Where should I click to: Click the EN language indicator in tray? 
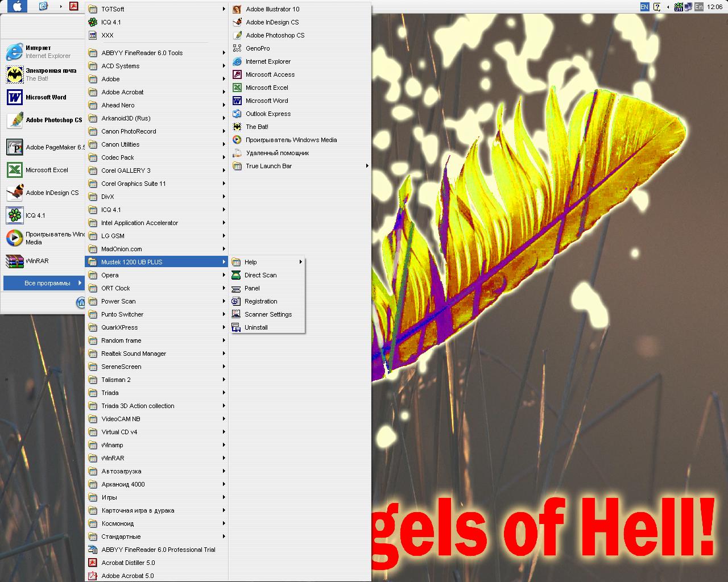(644, 7)
